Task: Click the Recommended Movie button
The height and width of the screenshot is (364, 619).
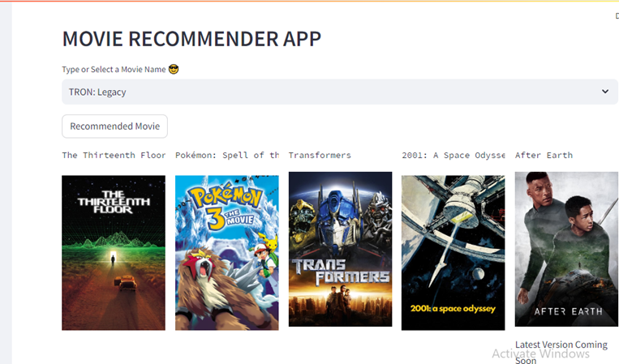Action: [114, 126]
